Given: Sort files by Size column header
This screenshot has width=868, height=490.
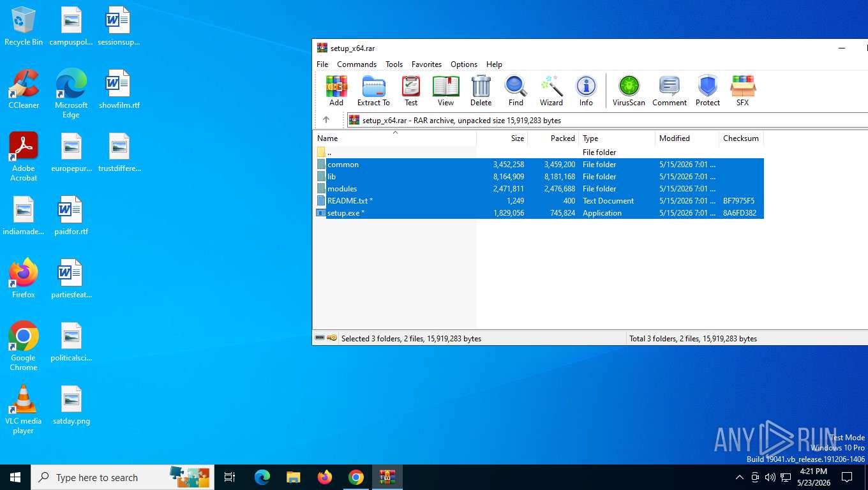Looking at the screenshot, I should pos(502,138).
